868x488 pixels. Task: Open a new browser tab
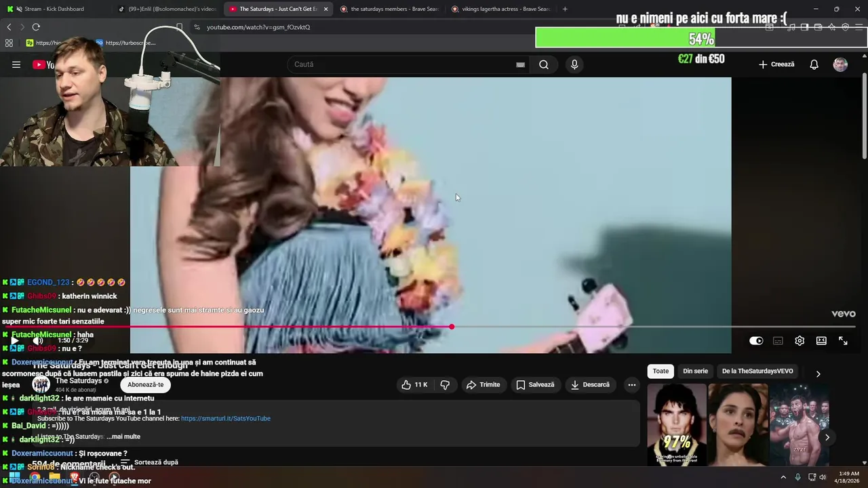click(x=565, y=9)
